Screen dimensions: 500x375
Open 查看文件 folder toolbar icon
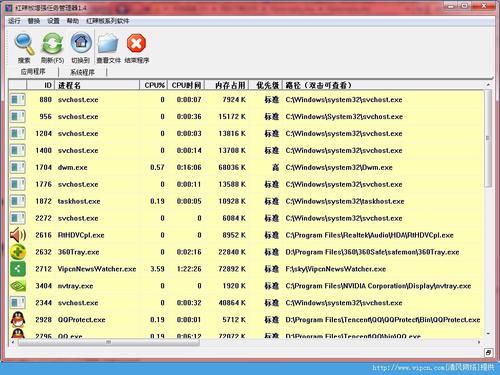pyautogui.click(x=108, y=43)
